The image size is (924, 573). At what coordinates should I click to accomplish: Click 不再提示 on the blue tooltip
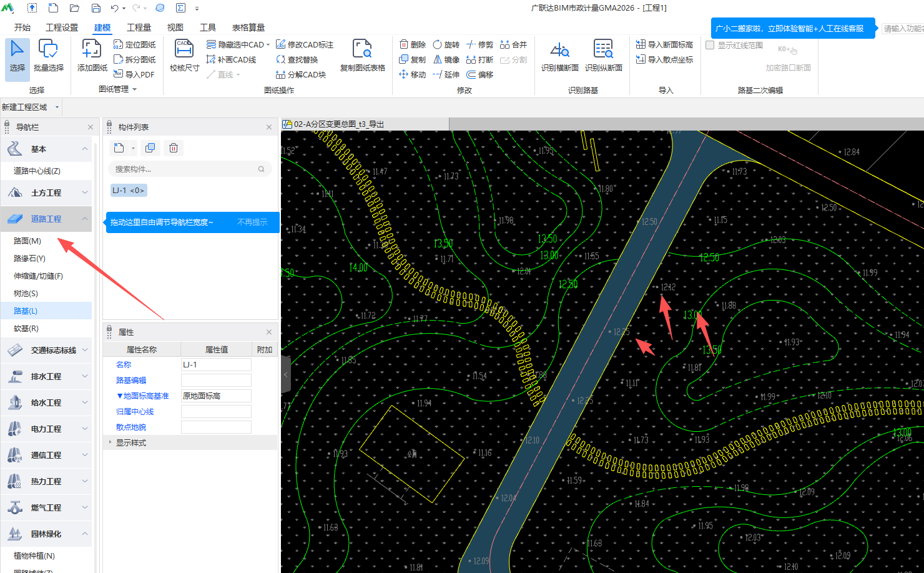click(x=252, y=222)
